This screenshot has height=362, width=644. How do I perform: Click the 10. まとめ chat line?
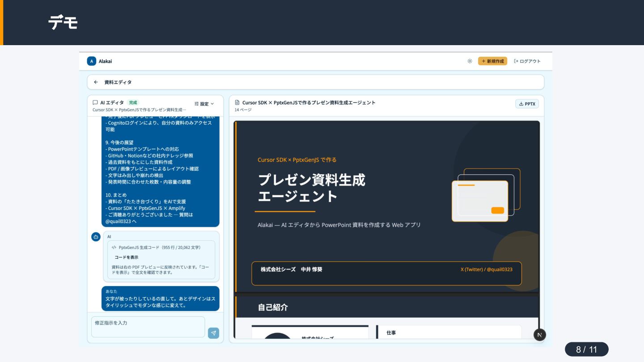point(116,195)
